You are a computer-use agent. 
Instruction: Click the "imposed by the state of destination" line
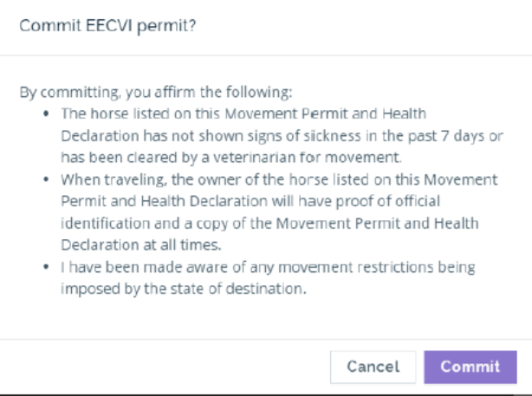[x=184, y=289]
